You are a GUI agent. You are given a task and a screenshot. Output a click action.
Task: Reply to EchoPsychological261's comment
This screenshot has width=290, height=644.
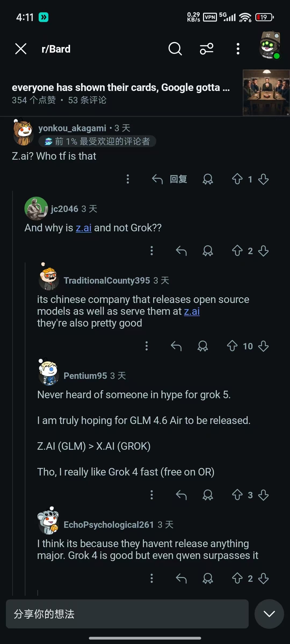click(181, 579)
